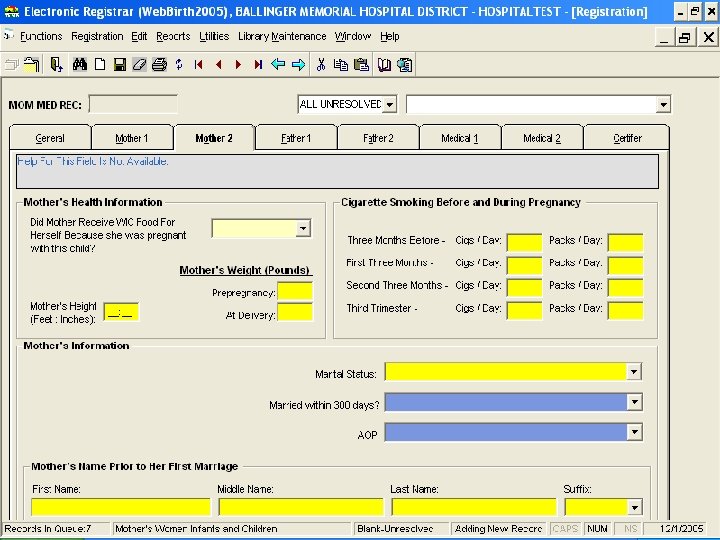The width and height of the screenshot is (720, 540).
Task: Click the floppy disk save icon
Action: coord(119,64)
